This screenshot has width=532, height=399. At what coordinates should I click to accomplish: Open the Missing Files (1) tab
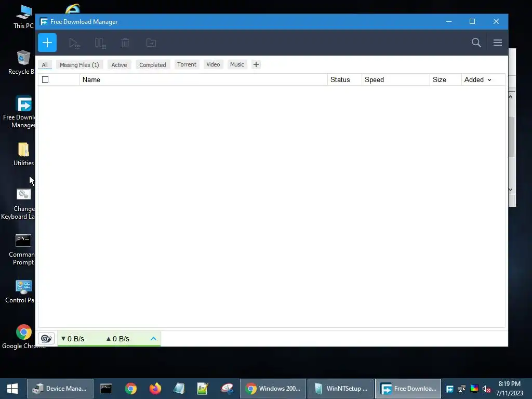pyautogui.click(x=79, y=65)
